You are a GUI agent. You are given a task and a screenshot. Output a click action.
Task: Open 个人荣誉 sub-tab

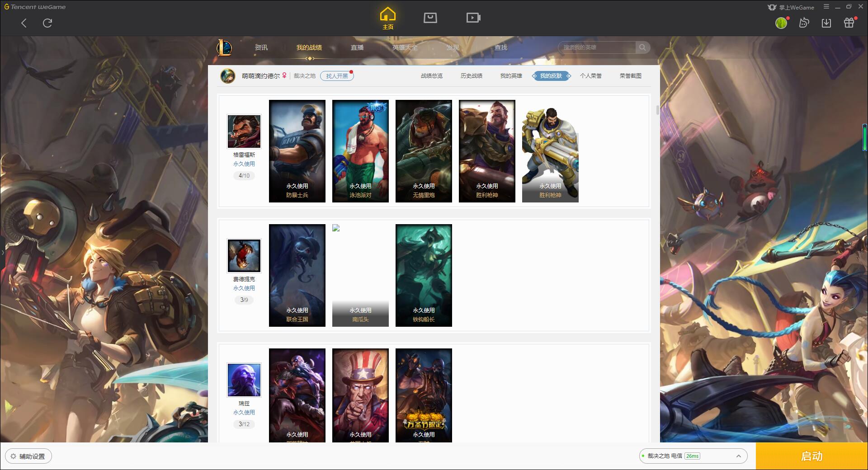[x=591, y=76]
